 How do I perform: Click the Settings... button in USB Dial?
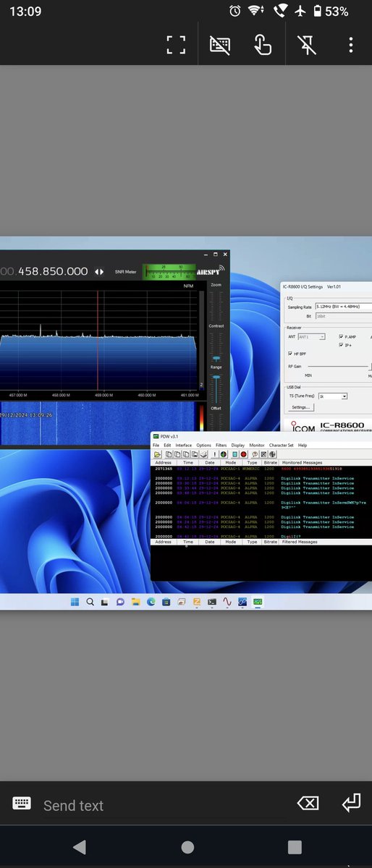coord(300,407)
